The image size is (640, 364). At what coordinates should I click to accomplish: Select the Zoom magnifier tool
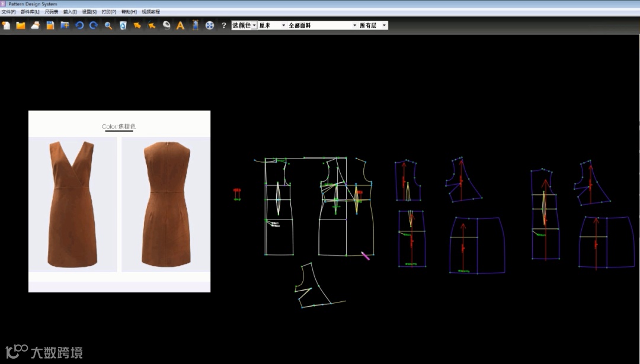point(108,25)
